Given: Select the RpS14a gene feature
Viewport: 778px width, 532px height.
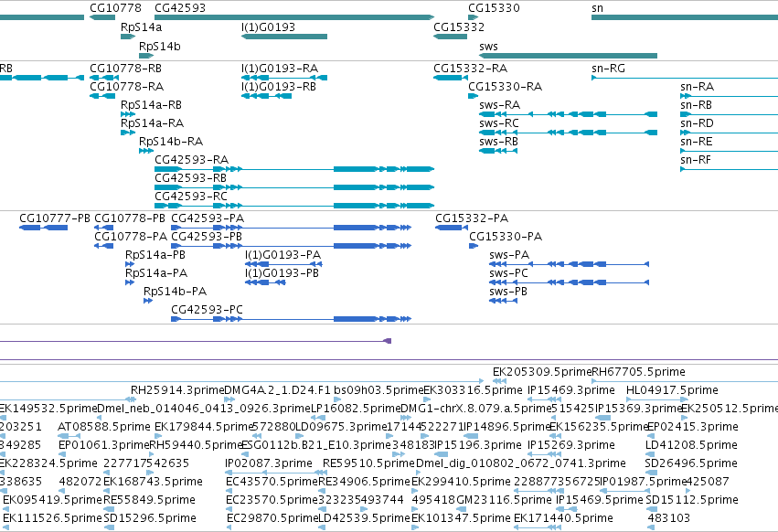Looking at the screenshot, I should pyautogui.click(x=128, y=37).
